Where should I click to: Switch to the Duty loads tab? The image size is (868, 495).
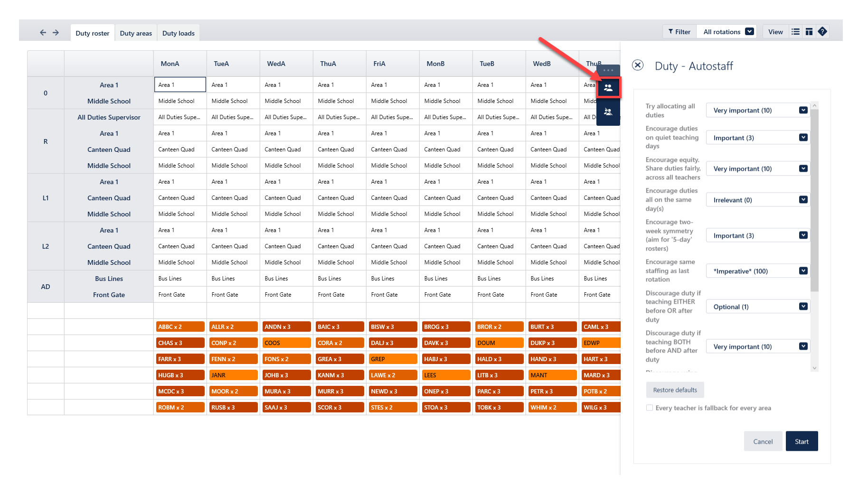click(x=179, y=33)
